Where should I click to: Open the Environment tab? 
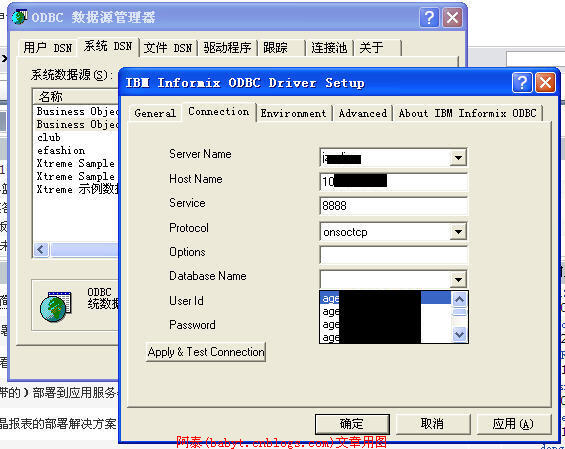tap(293, 113)
